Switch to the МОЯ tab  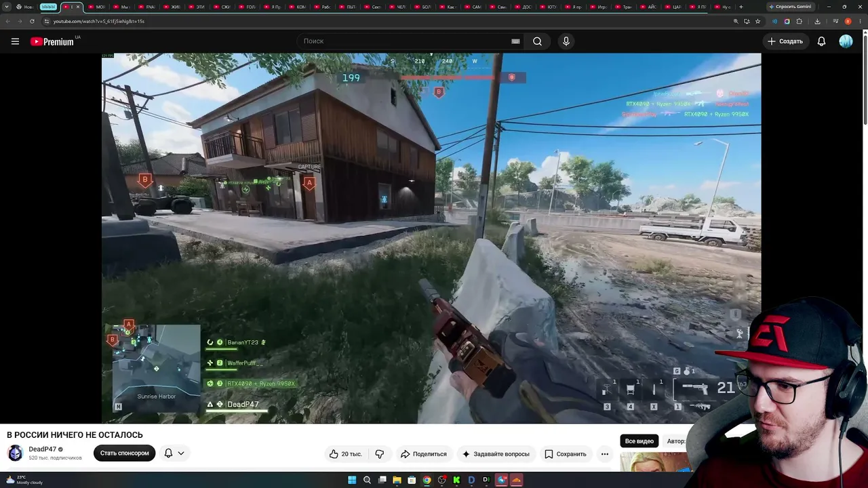[97, 7]
